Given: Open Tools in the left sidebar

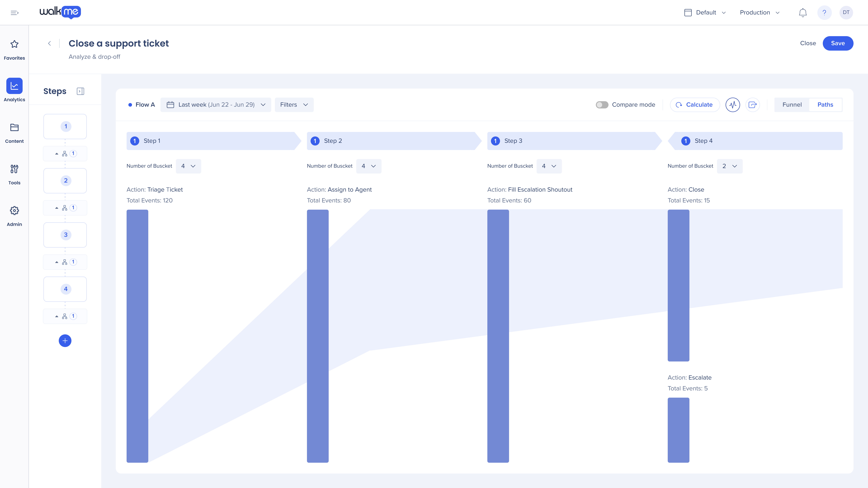Looking at the screenshot, I should pos(14,169).
